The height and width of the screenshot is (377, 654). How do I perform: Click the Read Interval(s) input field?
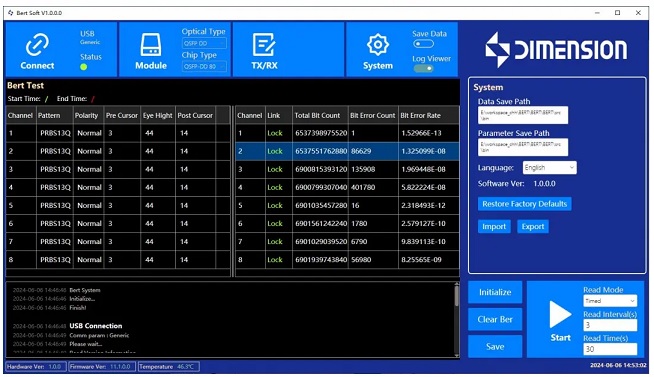[x=610, y=325]
